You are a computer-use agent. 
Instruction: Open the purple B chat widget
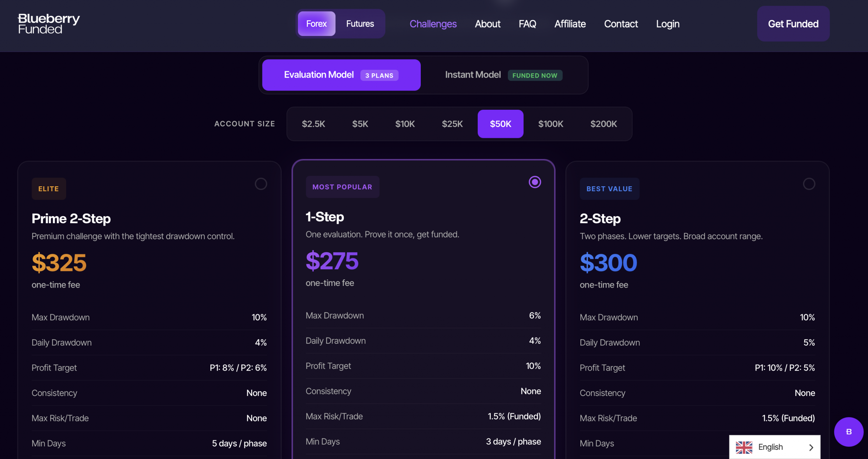849,432
